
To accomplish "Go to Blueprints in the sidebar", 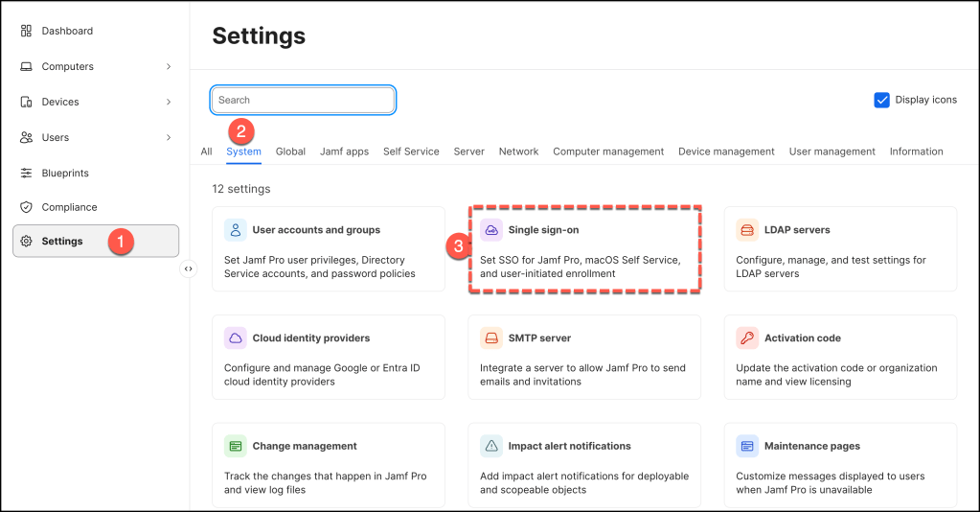I will click(x=64, y=173).
